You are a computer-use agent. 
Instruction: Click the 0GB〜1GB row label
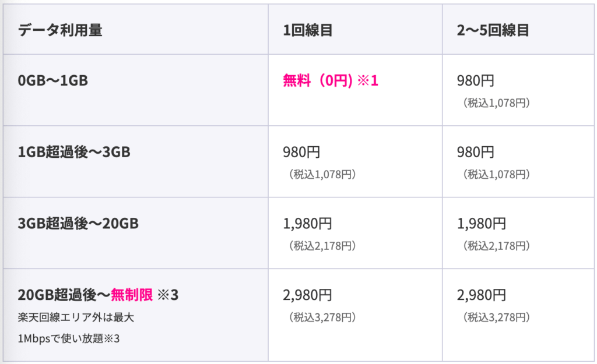(53, 80)
